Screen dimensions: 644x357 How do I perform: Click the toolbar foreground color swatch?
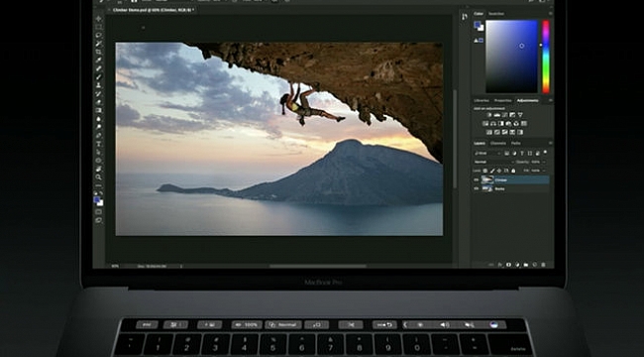point(97,199)
